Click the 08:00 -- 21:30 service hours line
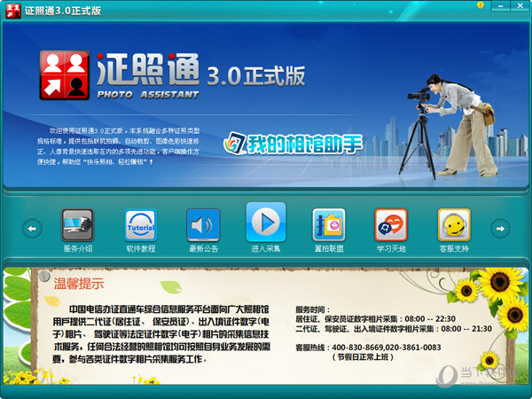The width and height of the screenshot is (532, 399). (x=394, y=329)
